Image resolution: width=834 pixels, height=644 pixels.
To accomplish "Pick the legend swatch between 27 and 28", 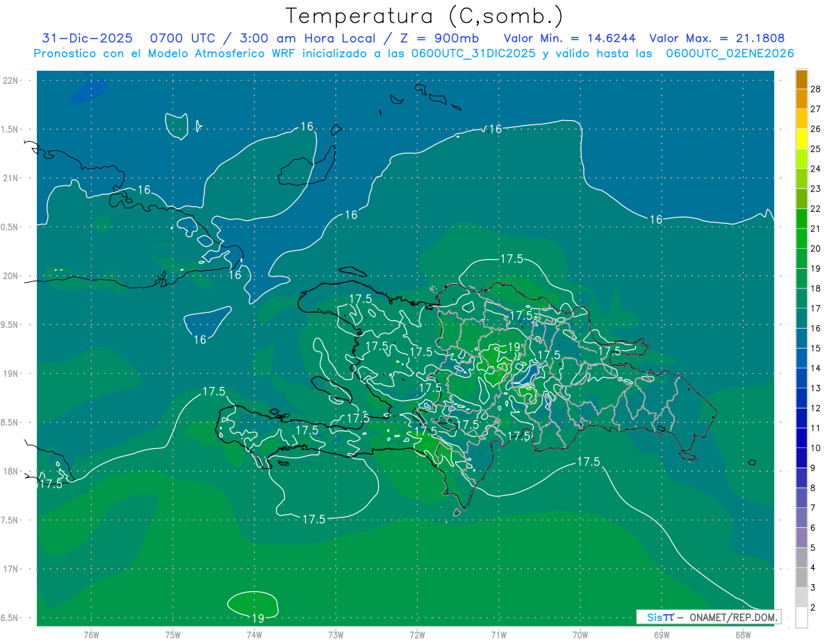I will click(x=801, y=99).
